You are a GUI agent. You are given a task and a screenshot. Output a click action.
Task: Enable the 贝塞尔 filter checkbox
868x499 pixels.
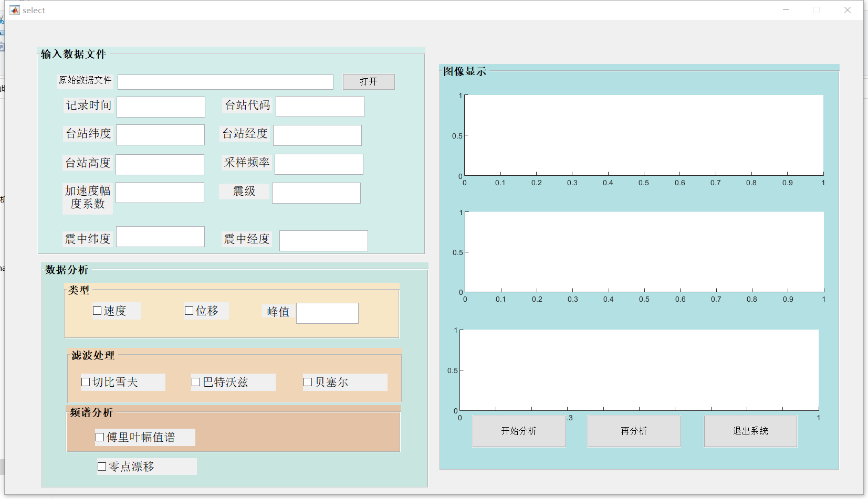(x=308, y=382)
